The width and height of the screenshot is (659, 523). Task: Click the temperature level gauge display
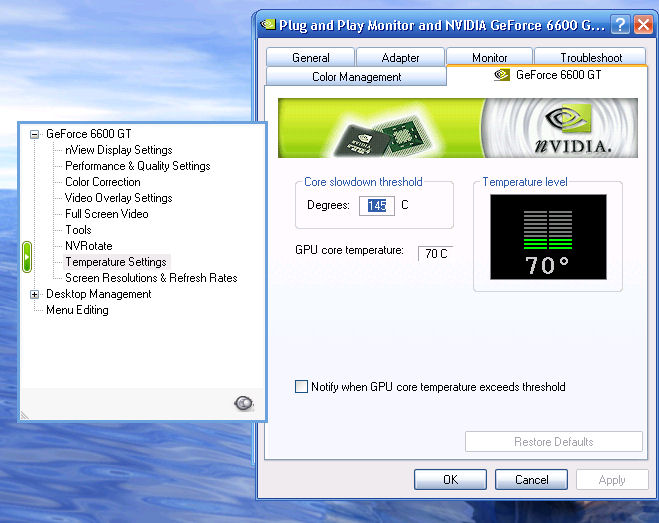pyautogui.click(x=548, y=237)
